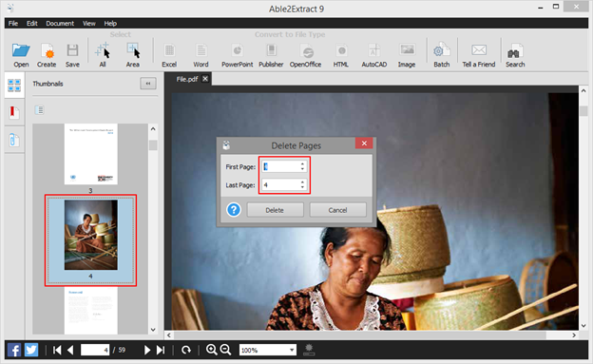Close the File.pdf tab

click(205, 79)
